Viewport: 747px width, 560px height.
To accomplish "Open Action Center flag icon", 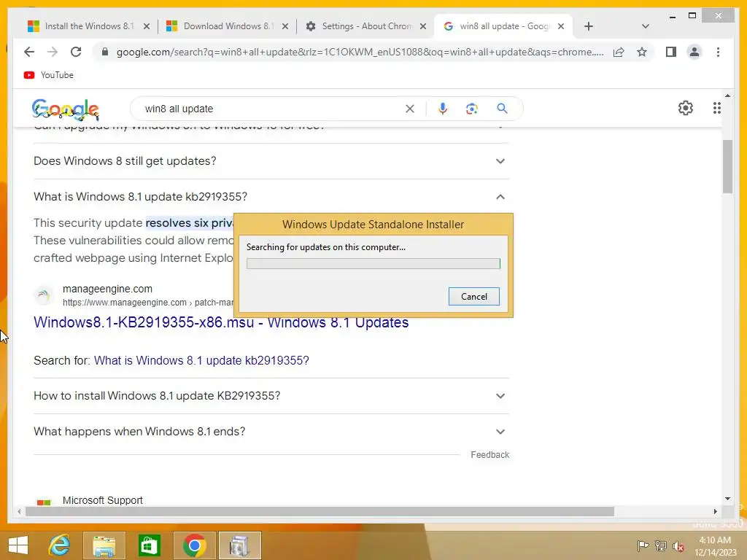I will point(643,545).
